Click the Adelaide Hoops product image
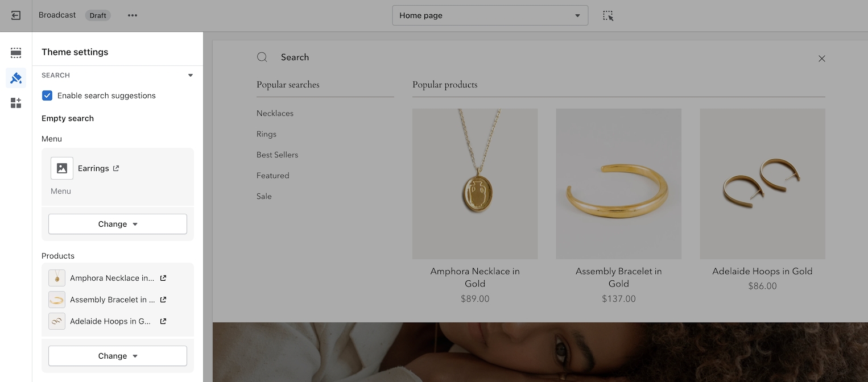 click(x=762, y=184)
